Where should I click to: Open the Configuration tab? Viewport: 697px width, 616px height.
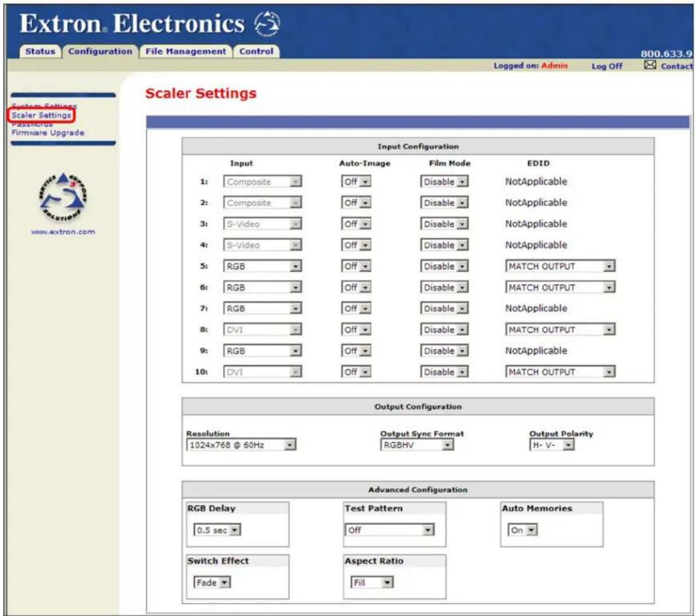coord(100,51)
